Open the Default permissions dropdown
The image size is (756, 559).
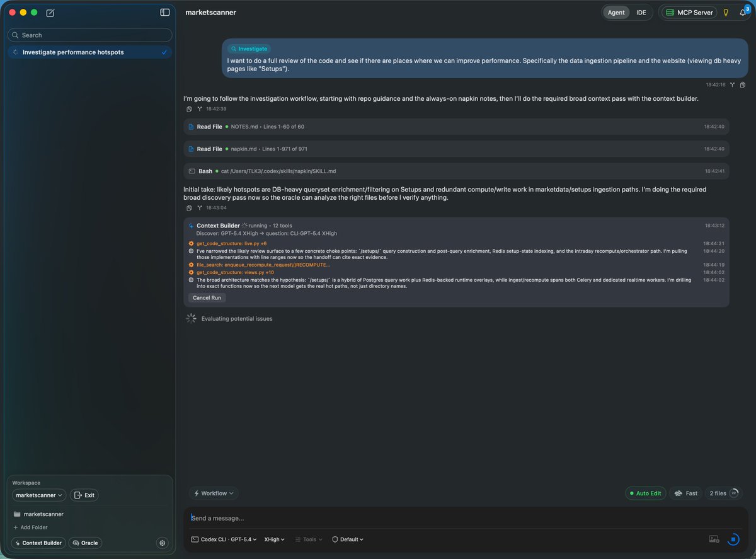tap(348, 539)
